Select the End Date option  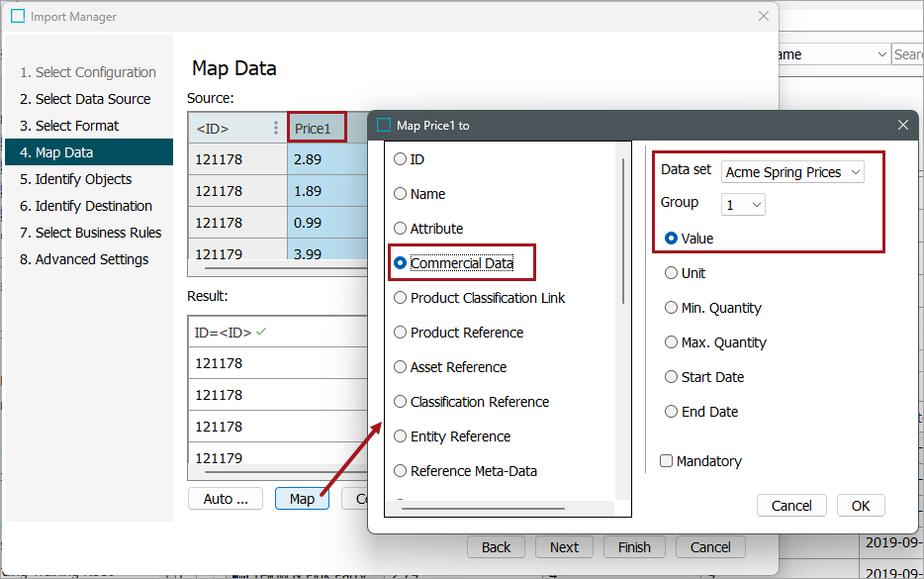[671, 411]
